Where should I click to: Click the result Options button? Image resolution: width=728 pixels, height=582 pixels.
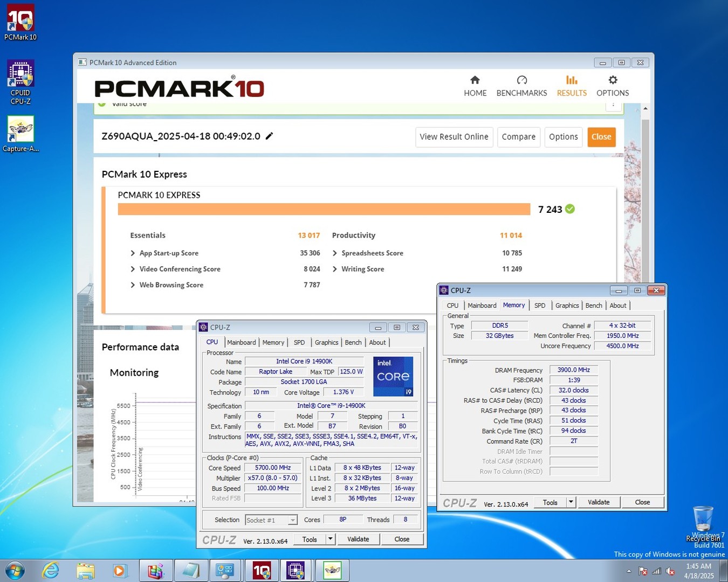tap(564, 137)
